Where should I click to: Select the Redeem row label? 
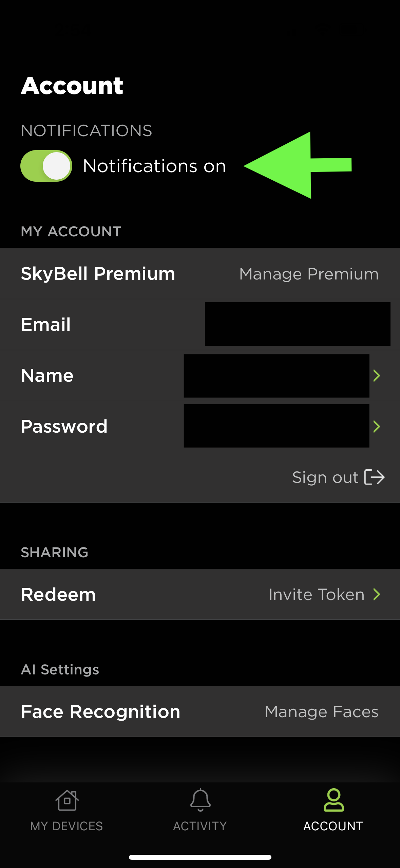tap(58, 594)
